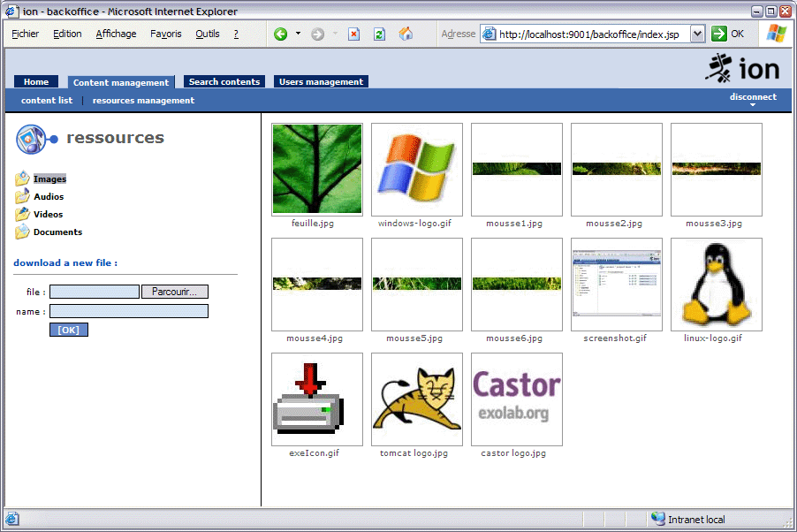Click the status bar page icon
This screenshot has width=797, height=532.
coord(12,519)
